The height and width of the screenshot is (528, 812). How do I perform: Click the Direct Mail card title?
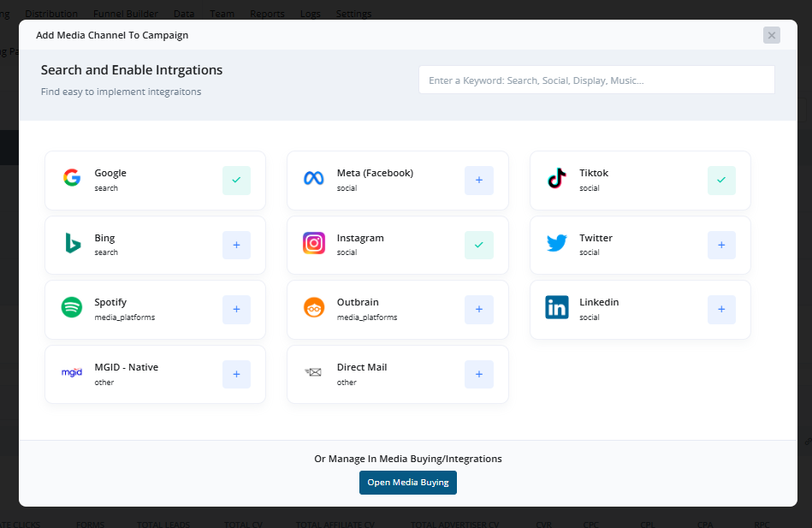pos(362,367)
